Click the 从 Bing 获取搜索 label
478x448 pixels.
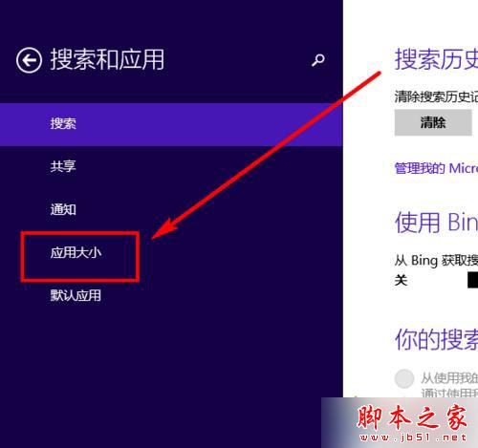[436, 261]
